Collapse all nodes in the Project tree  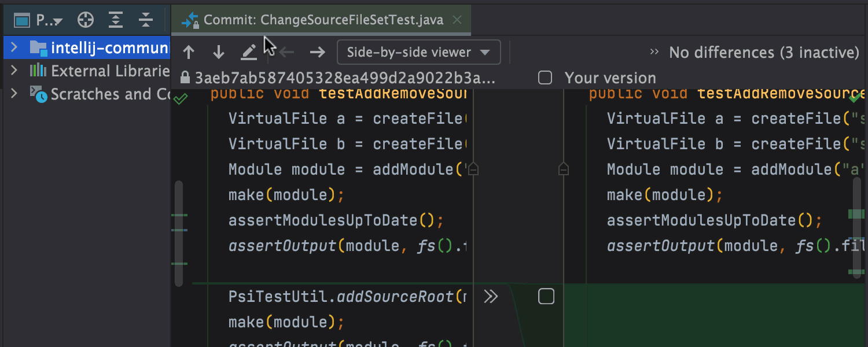pyautogui.click(x=146, y=21)
